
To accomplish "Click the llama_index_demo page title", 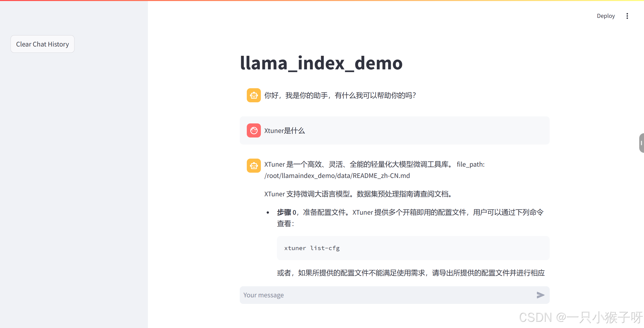I will coord(321,63).
